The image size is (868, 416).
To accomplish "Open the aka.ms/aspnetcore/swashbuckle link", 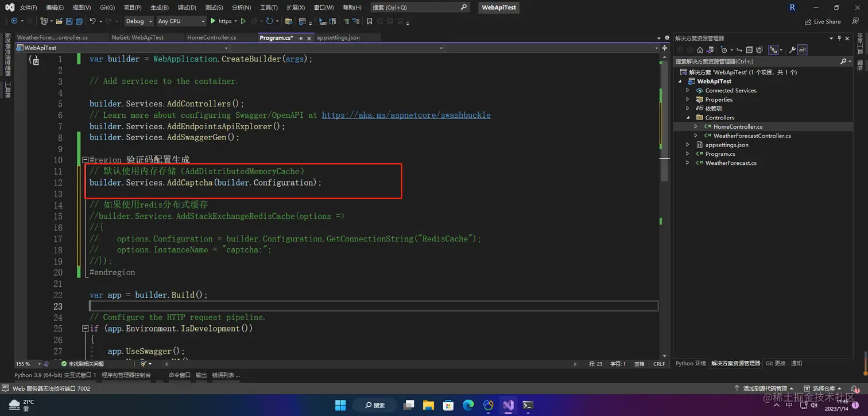I will [406, 115].
